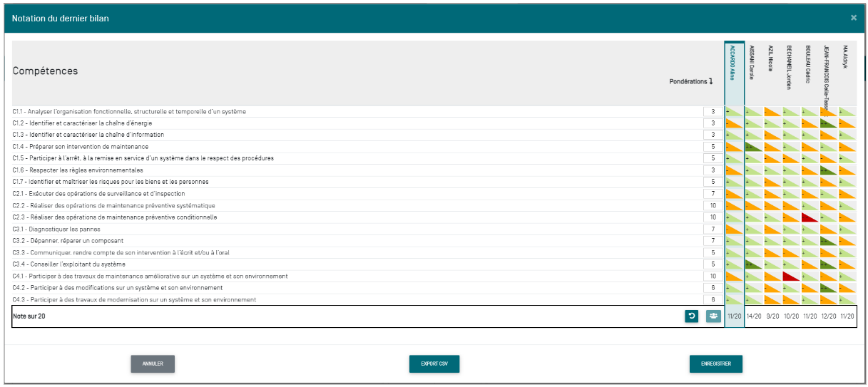Click the reset (undo arrow) icon button
The image size is (868, 387).
691,316
